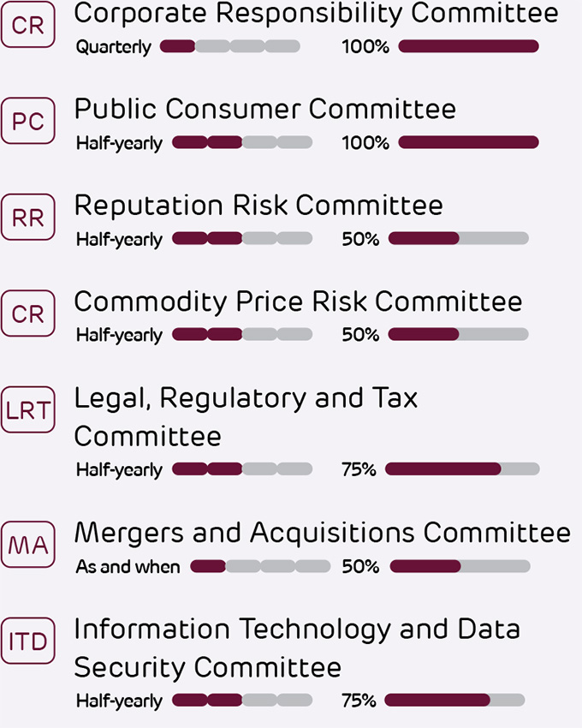Open the Reputation Risk Committee heading

coord(258,206)
